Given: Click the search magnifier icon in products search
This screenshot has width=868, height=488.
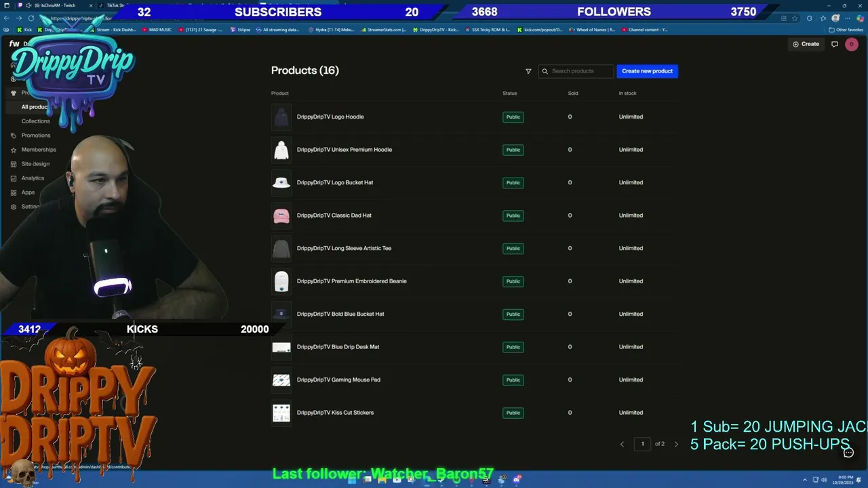Looking at the screenshot, I should click(x=545, y=71).
